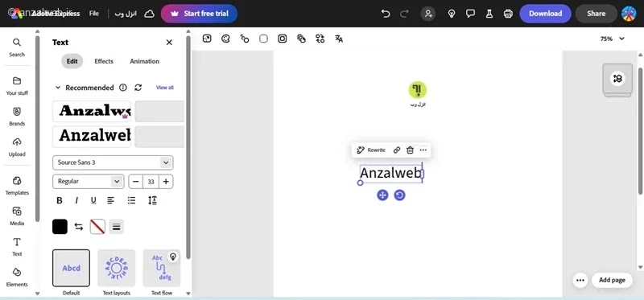Click the rotate handle below text
This screenshot has width=644, height=300.
click(x=399, y=195)
